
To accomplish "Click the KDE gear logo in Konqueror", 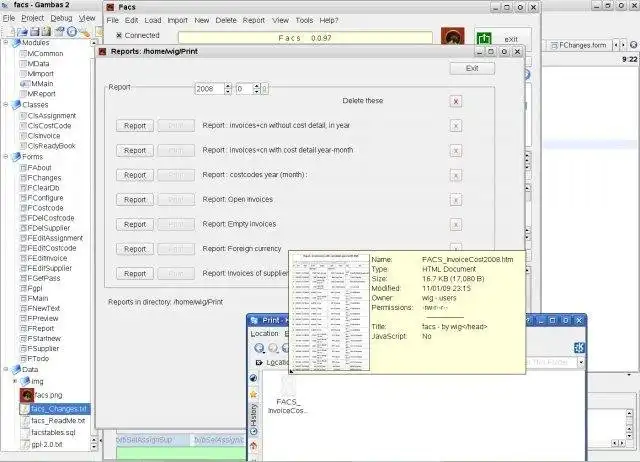I will coord(579,348).
